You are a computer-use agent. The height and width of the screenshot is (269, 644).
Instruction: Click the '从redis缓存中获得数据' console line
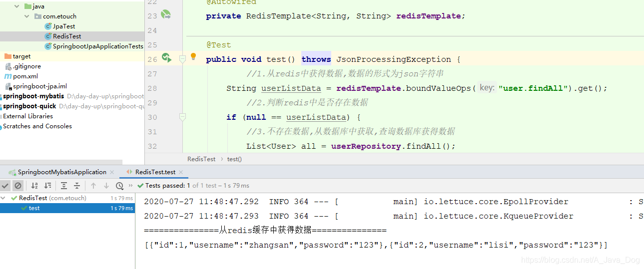tap(265, 231)
